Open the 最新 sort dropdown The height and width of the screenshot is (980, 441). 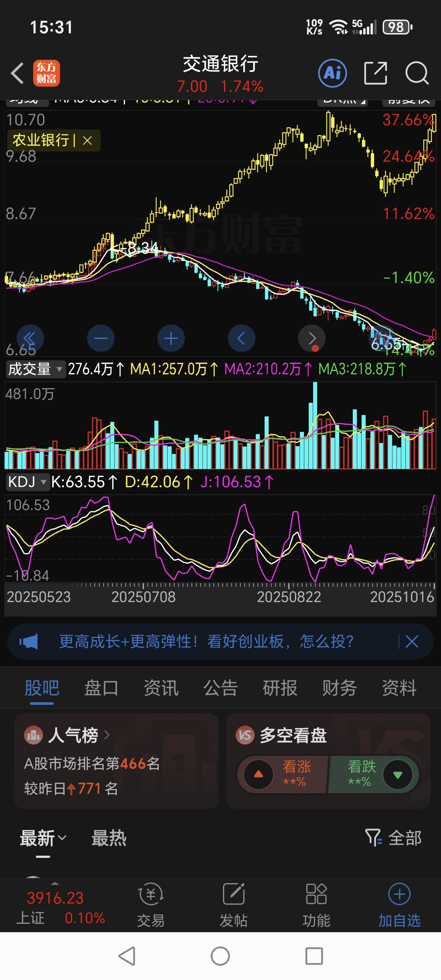pos(43,838)
